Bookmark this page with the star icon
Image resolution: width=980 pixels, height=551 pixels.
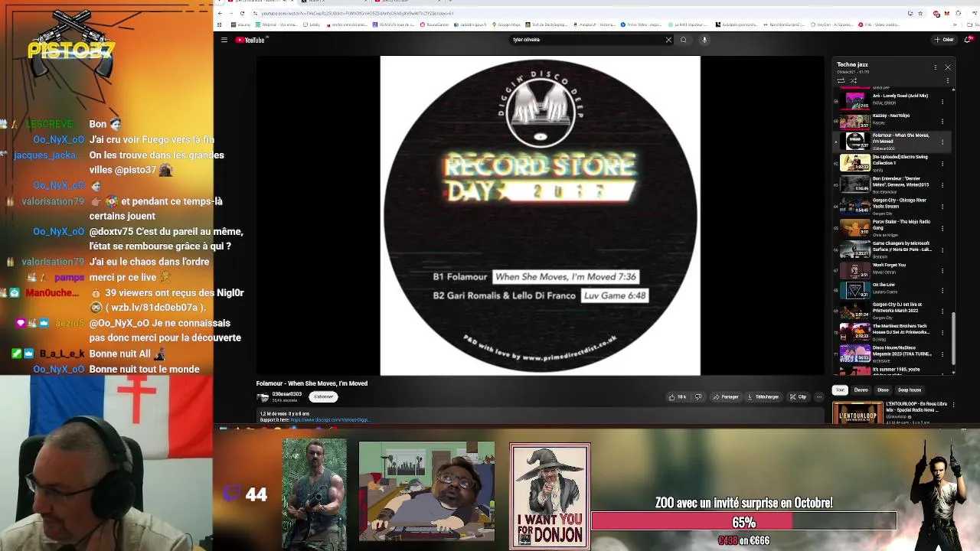pos(920,13)
